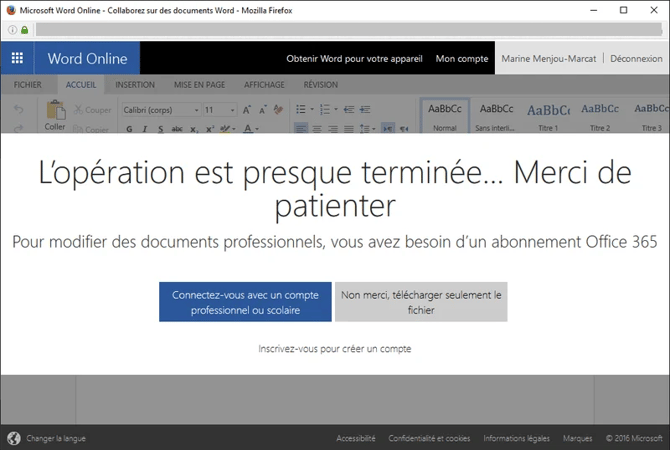Expand the numbered list dropdown arrow
The image size is (670, 450).
pyautogui.click(x=336, y=109)
